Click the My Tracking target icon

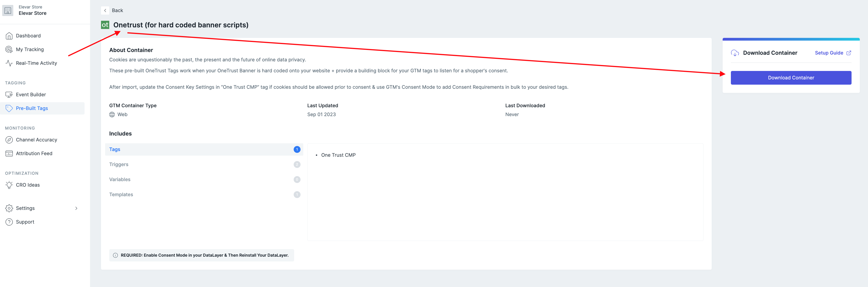click(9, 50)
